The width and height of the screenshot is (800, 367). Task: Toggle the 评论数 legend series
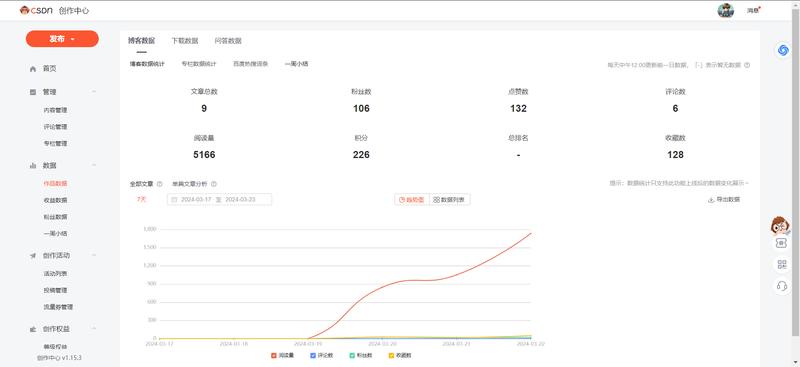322,355
